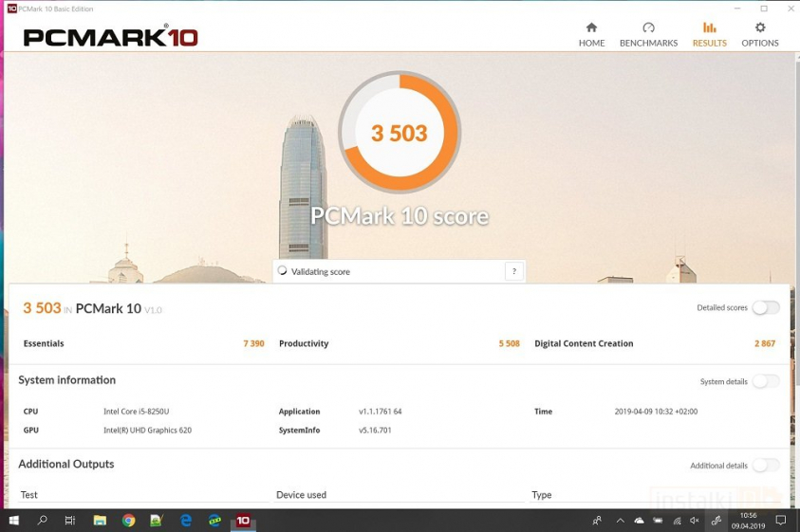Open the BENCHMARKS tab
Viewport: 800px width, 532px height.
[648, 35]
